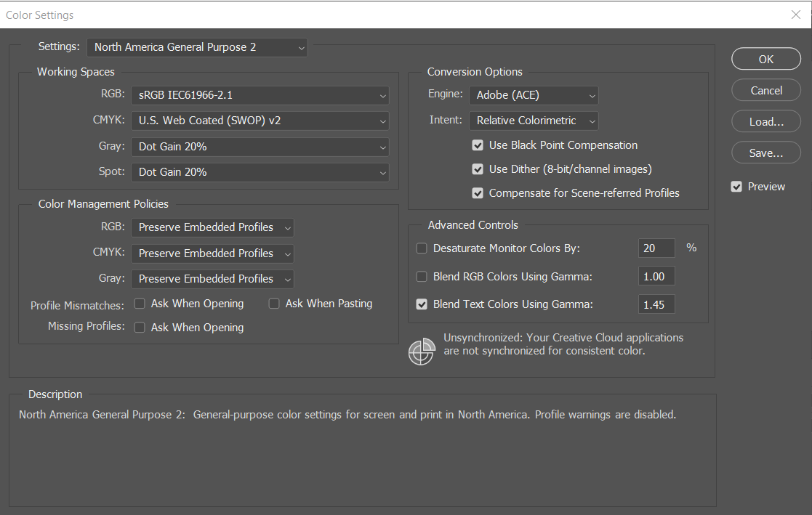Open the conversion Engine dropdown
Screen dimensions: 812x515
(x=534, y=95)
